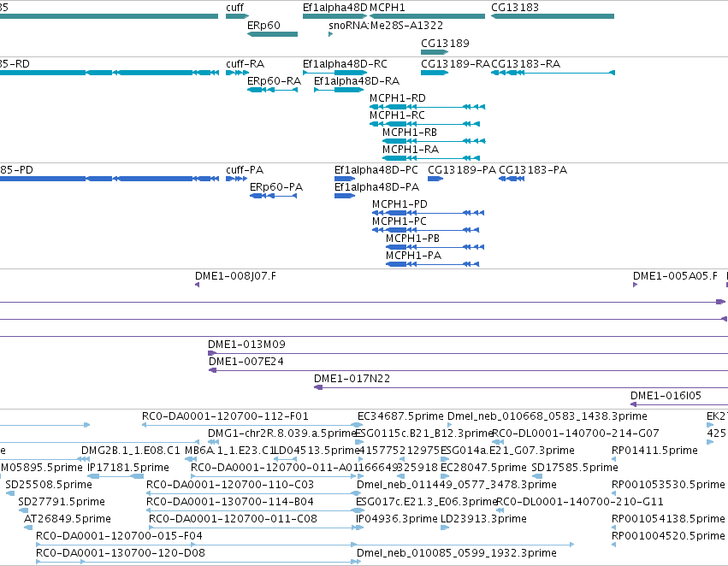Select the ERp60-RA transcript

click(x=273, y=90)
